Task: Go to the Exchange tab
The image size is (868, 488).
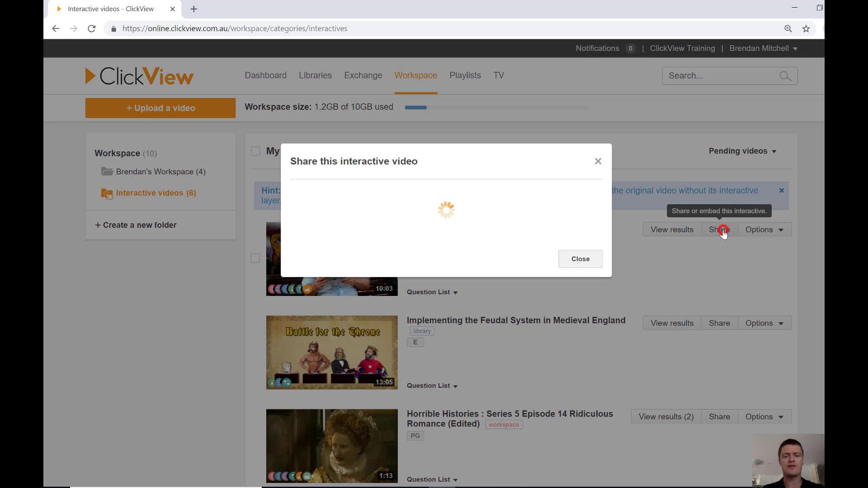Action: 363,75
